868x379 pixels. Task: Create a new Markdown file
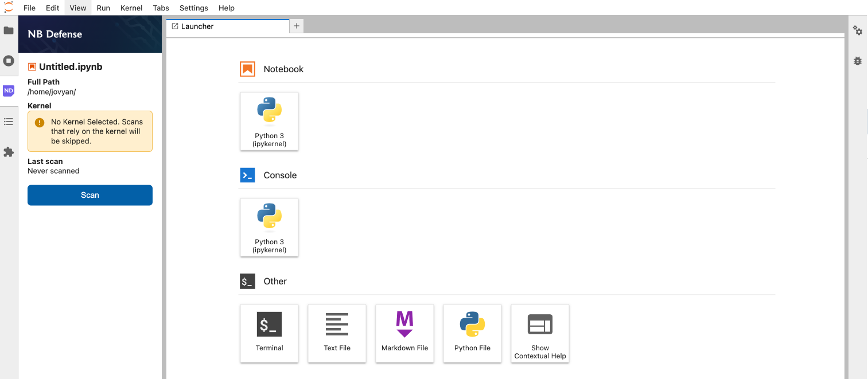tap(404, 333)
